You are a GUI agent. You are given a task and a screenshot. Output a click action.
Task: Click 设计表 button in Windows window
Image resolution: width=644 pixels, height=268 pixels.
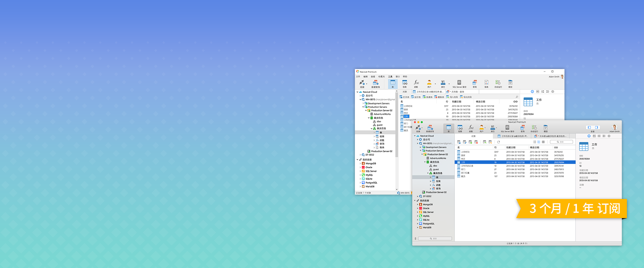[416, 97]
